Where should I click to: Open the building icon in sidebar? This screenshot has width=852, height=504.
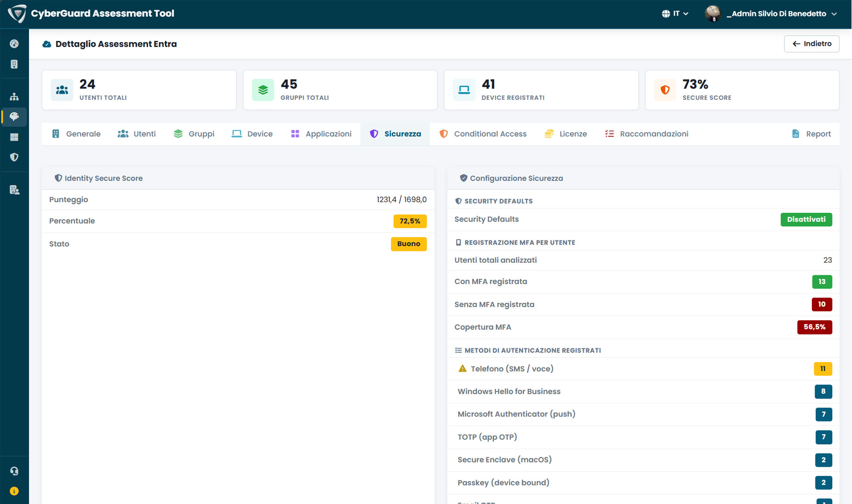pos(14,64)
